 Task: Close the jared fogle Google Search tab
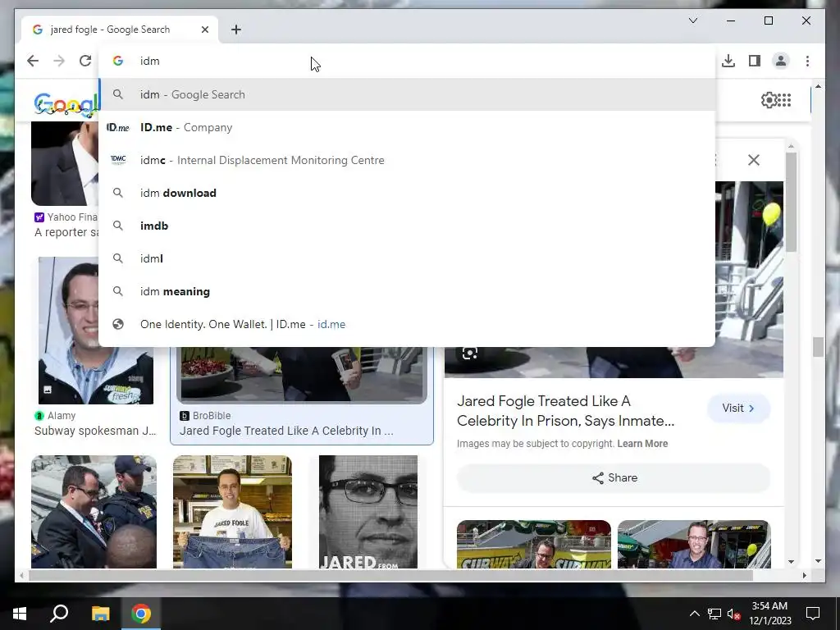204,30
